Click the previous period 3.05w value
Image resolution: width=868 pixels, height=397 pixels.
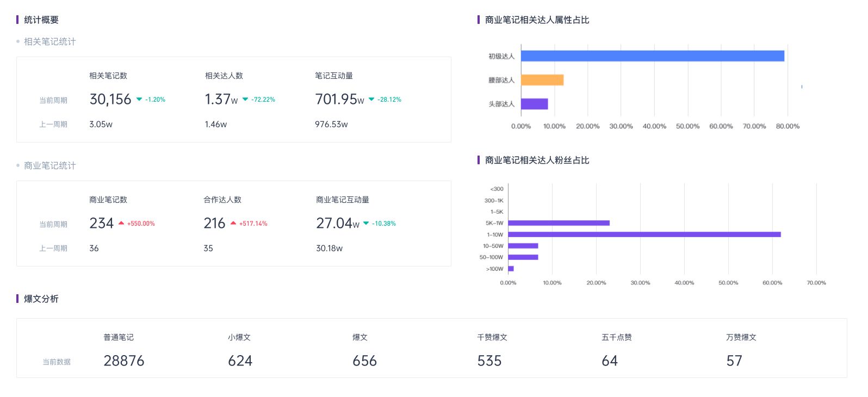pyautogui.click(x=101, y=125)
